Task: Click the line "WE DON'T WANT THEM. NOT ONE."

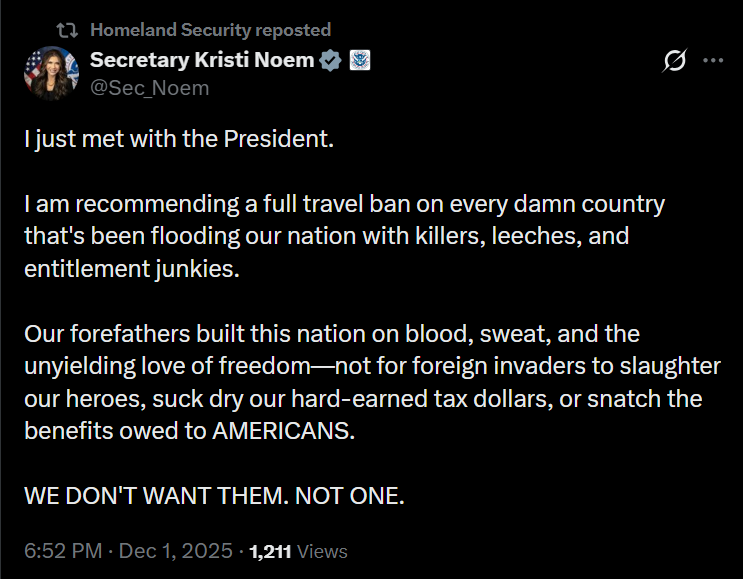Action: [x=215, y=497]
